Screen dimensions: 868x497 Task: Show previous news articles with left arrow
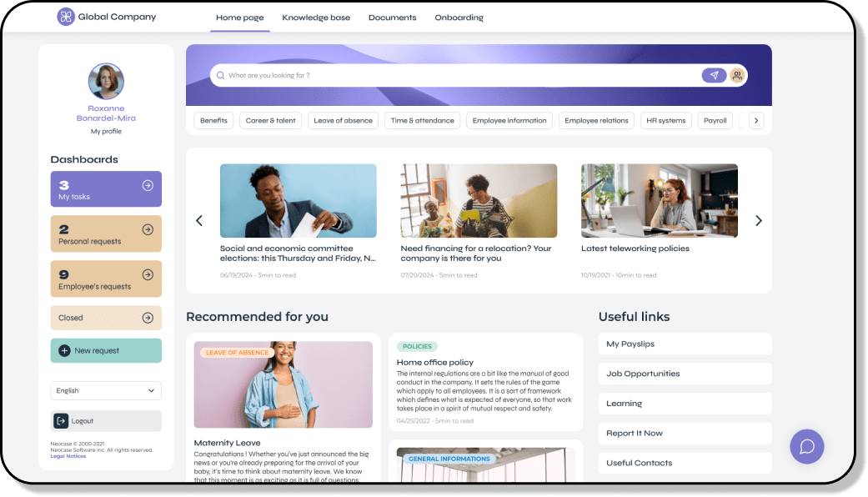tap(199, 221)
